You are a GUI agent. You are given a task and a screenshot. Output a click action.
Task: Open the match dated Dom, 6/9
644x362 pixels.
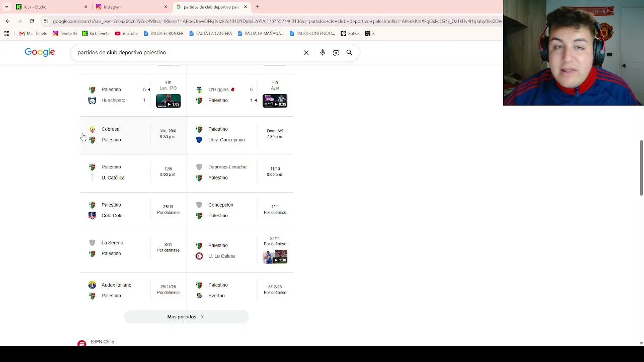[240, 134]
